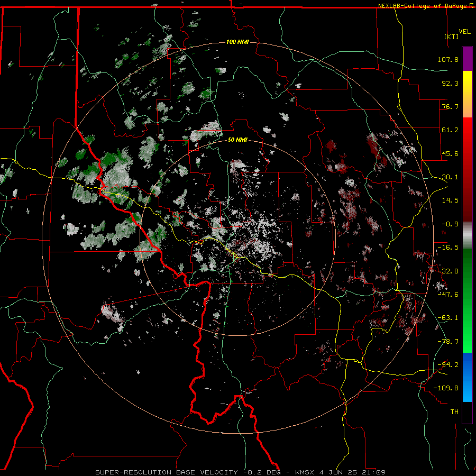476x476 pixels.
Task: Click the SUPER-RESOLUTION BASE VELOCITY caption
Action: 167,472
